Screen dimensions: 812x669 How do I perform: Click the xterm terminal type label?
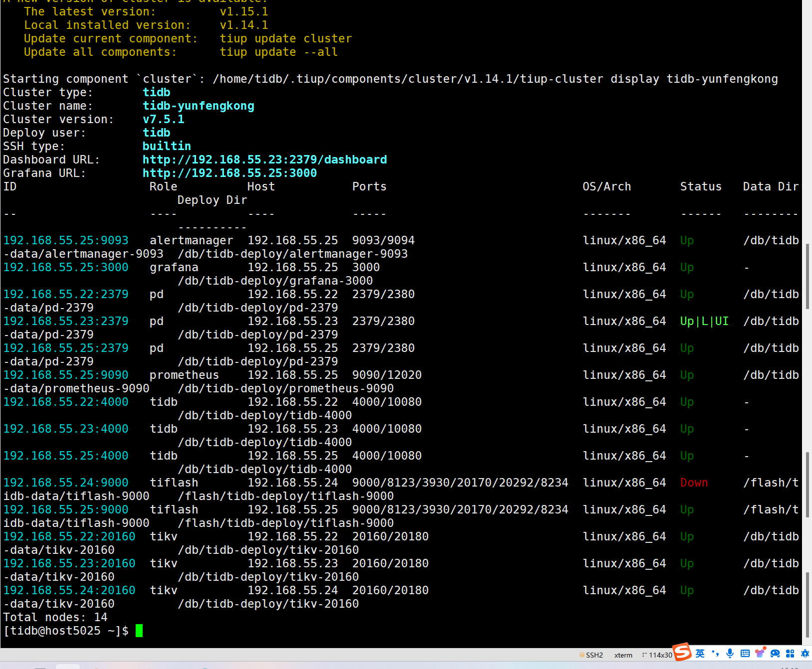pos(623,655)
